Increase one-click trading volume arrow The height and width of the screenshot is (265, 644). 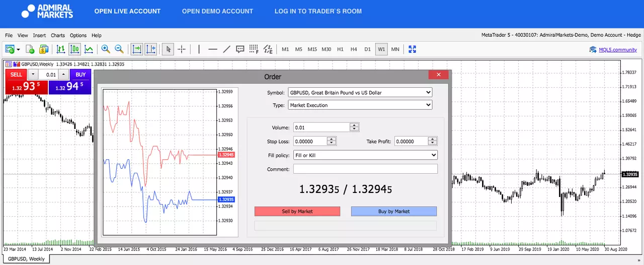click(x=63, y=75)
